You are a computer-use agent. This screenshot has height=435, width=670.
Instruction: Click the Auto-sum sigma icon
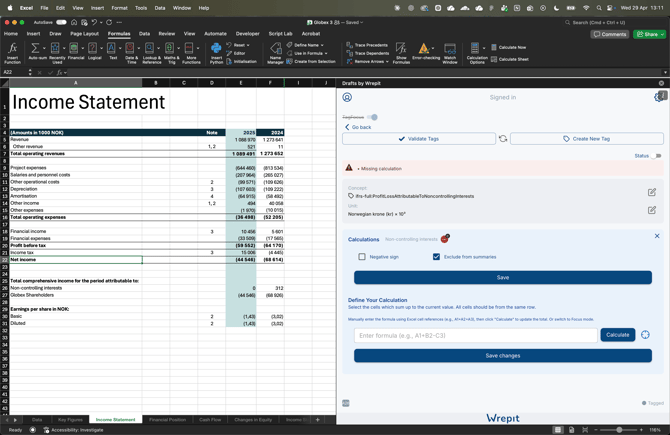tap(35, 48)
